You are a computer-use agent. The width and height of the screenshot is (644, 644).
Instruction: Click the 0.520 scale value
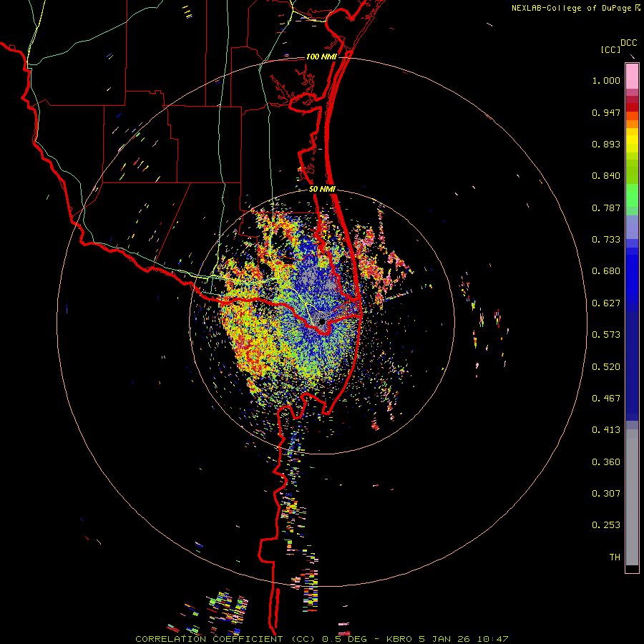[606, 367]
